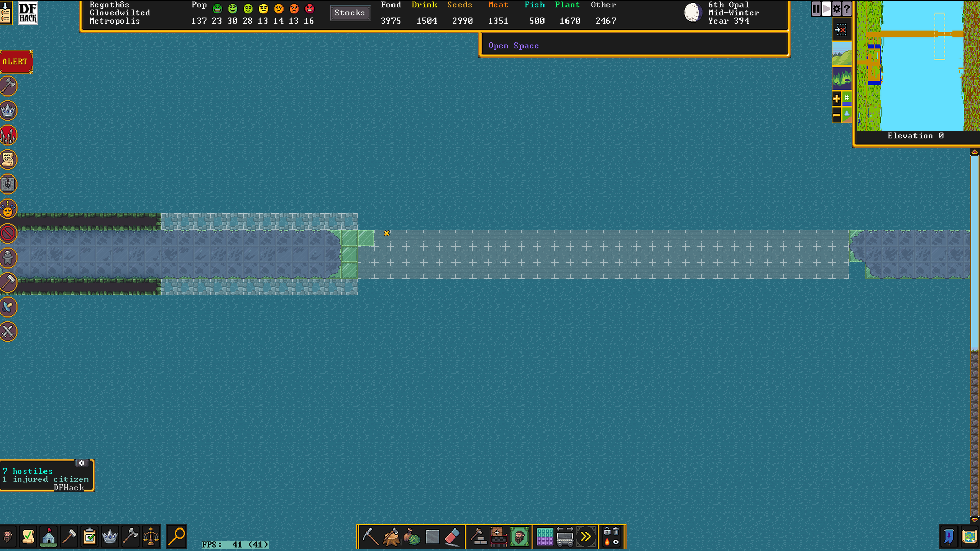Open the Stocks screen
980x551 pixels.
350,13
